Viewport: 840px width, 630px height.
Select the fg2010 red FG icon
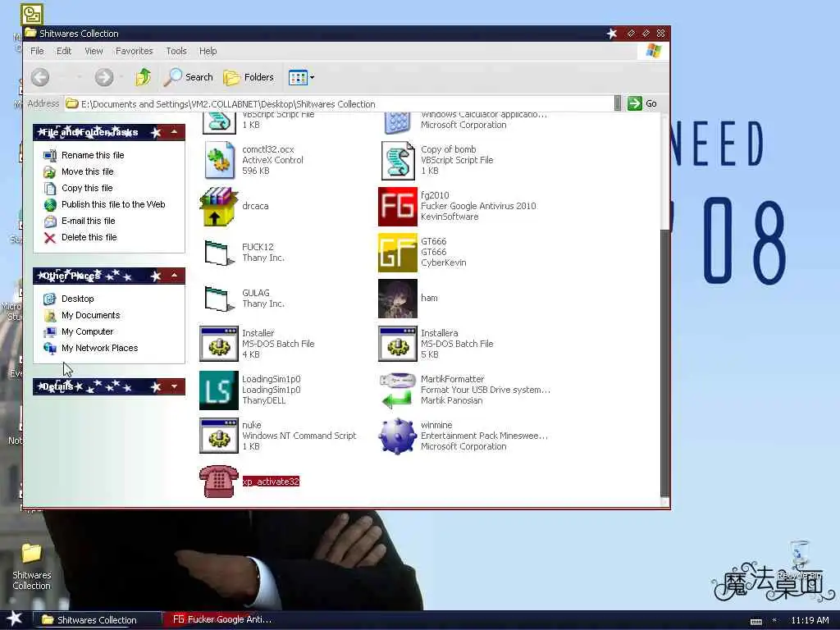coord(398,206)
